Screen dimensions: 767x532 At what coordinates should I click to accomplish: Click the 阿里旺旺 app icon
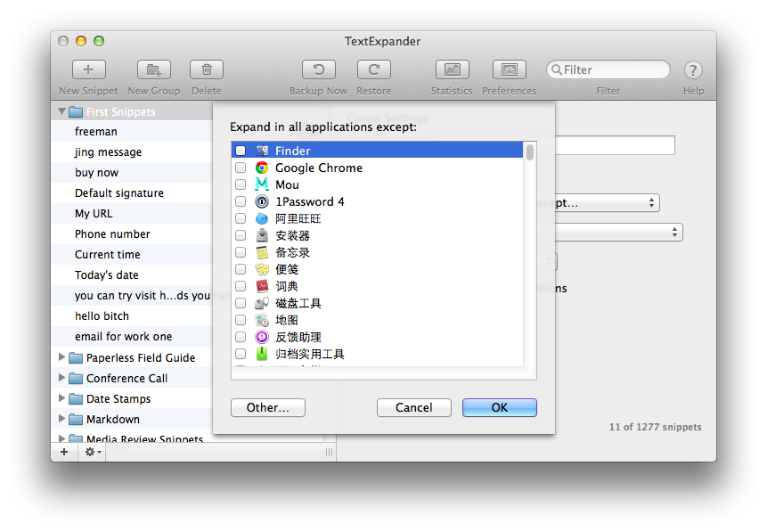262,218
